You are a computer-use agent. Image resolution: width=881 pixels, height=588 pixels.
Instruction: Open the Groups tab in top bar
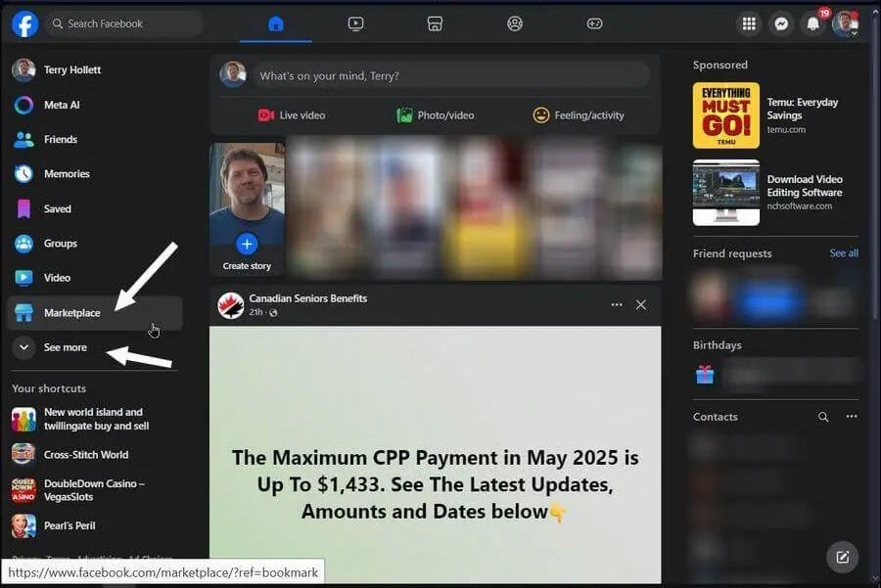[x=515, y=23]
